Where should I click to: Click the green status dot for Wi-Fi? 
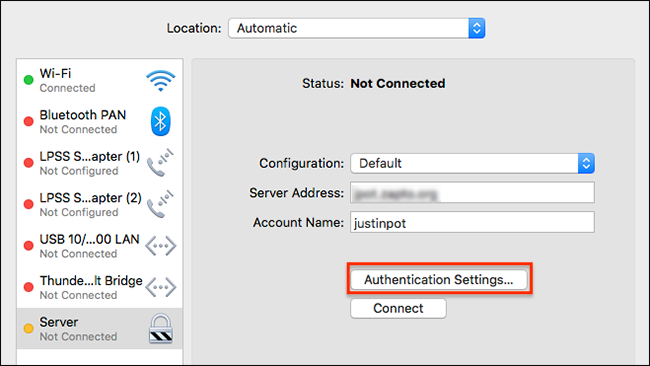(x=29, y=80)
